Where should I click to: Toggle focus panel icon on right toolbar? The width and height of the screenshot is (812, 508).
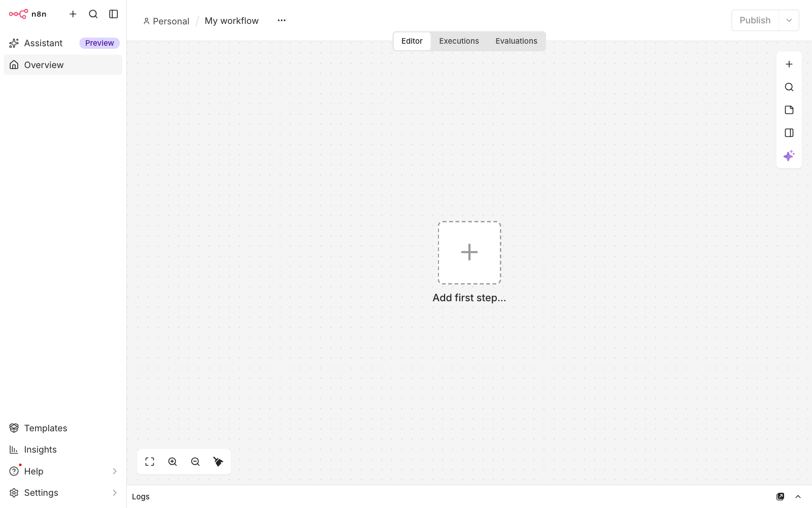[789, 133]
